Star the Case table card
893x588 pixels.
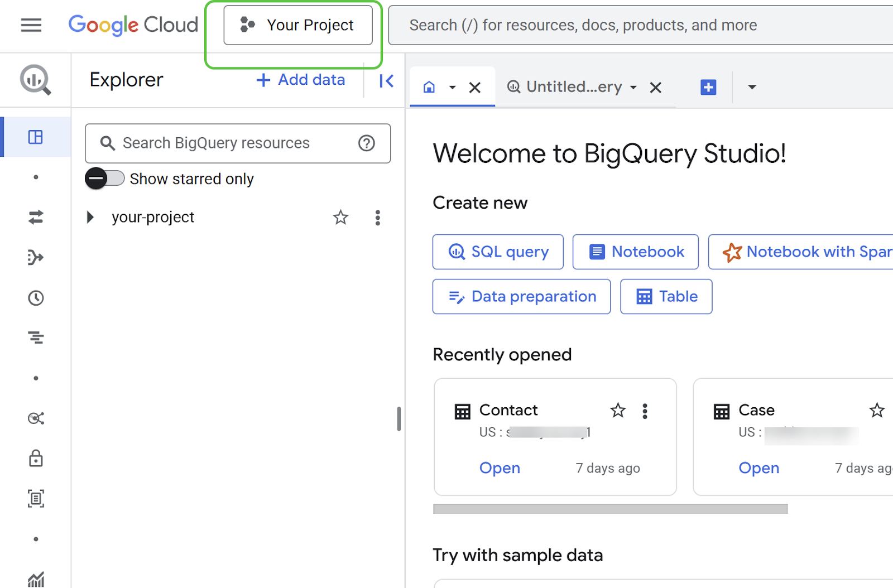[x=877, y=411]
